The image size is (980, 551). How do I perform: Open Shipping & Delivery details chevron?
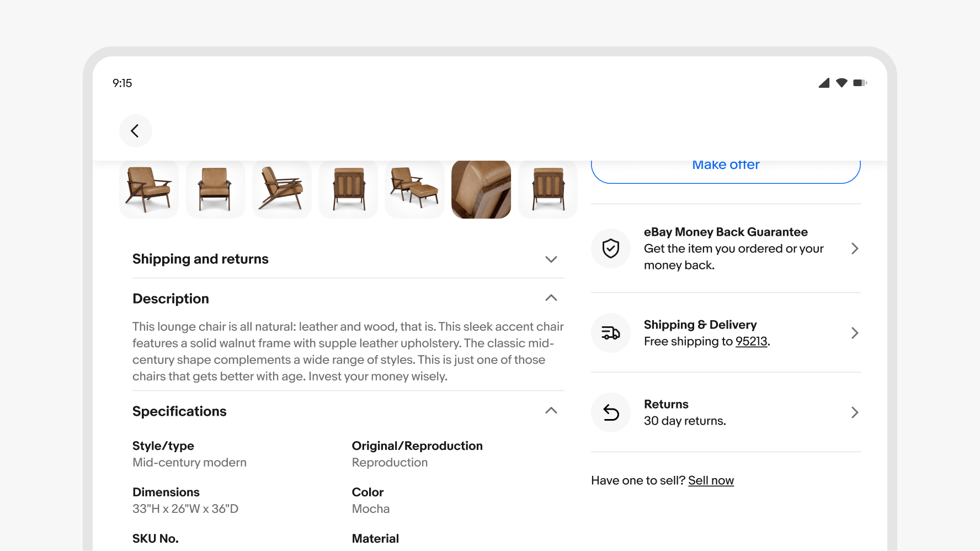854,333
